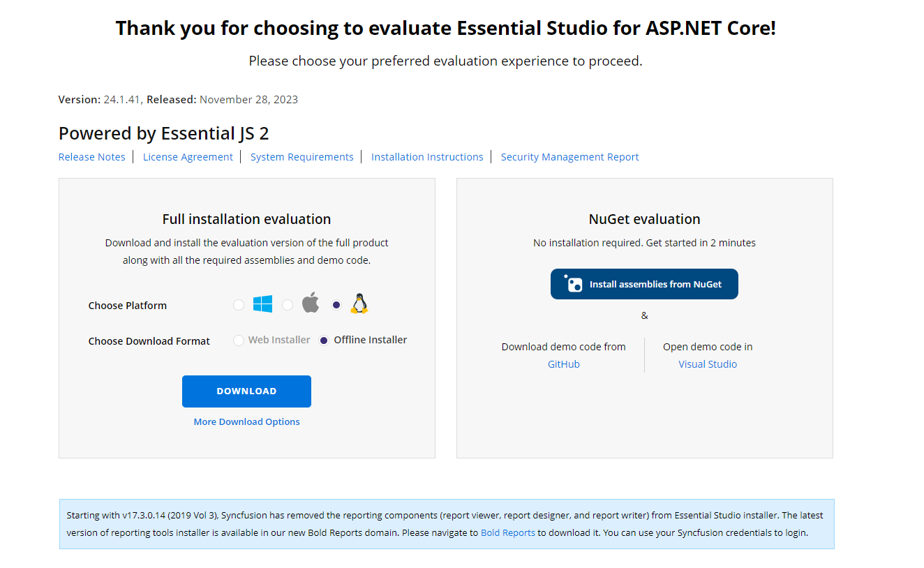
Task: Open More Download Options
Action: [x=246, y=421]
